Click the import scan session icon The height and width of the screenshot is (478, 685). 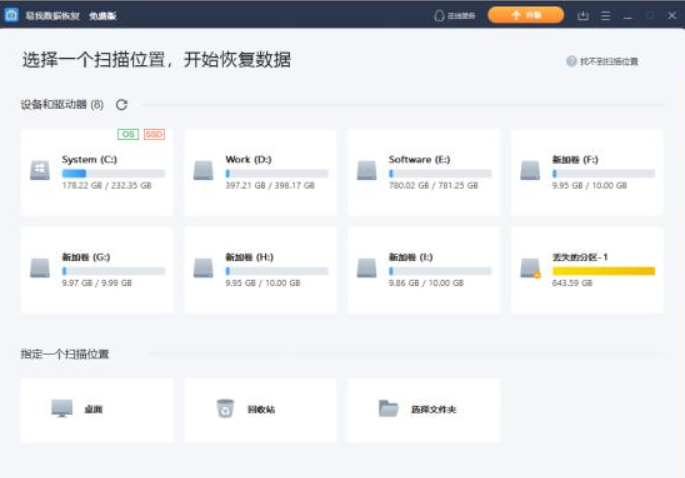coord(583,16)
